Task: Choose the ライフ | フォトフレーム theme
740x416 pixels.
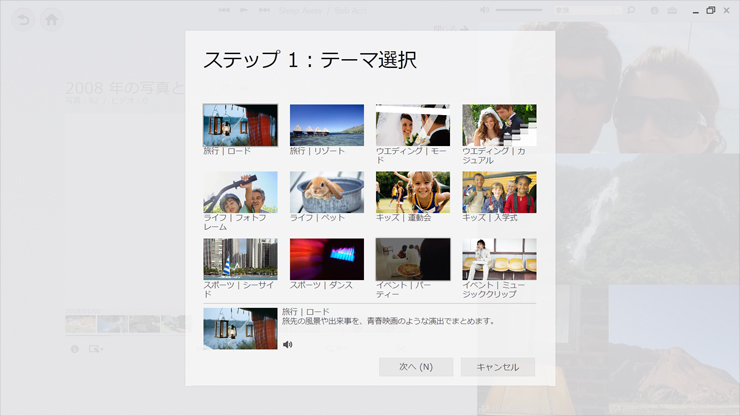Action: [240, 192]
